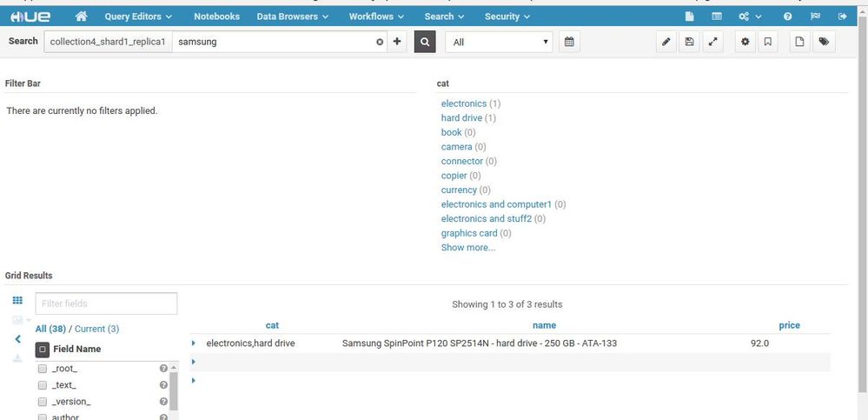Screen dimensions: 868x420
Task: Run the search with the magnifier button
Action: pos(425,42)
